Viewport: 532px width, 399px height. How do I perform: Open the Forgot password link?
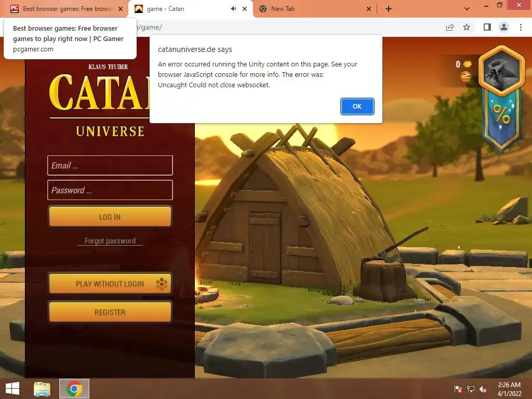(x=110, y=241)
